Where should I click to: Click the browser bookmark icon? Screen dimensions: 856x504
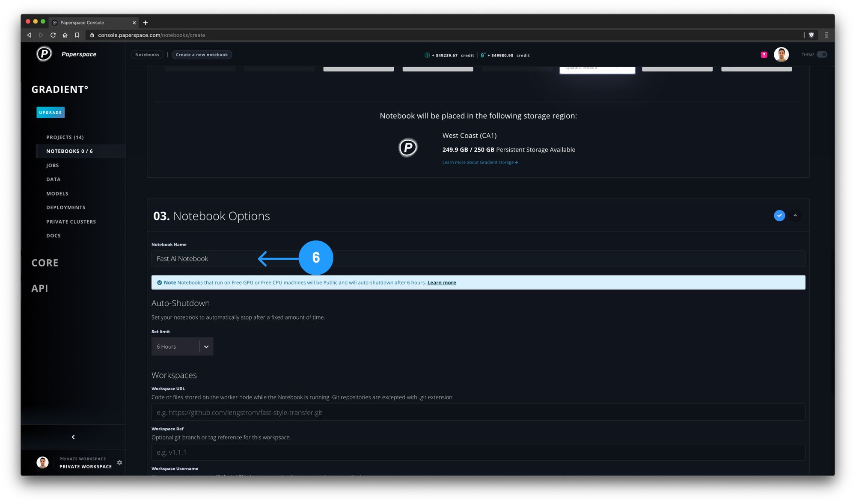tap(77, 35)
